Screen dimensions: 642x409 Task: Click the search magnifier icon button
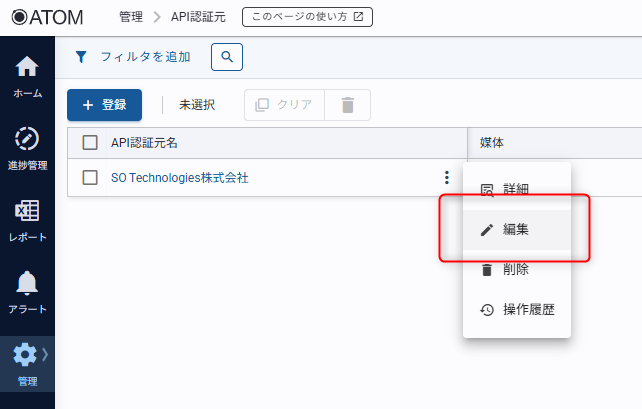[x=227, y=57]
